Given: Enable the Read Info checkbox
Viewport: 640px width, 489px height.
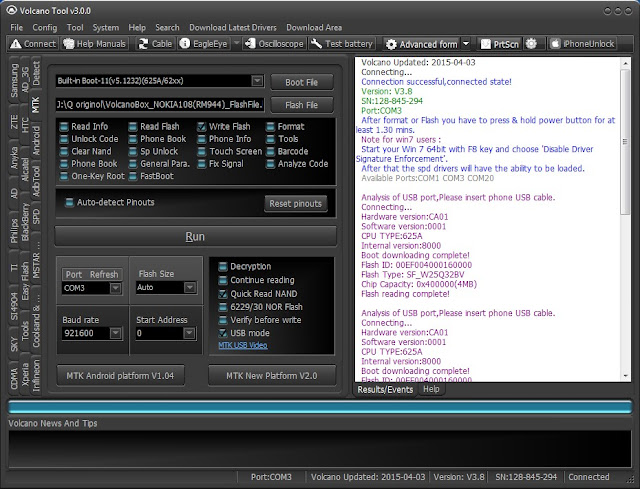Looking at the screenshot, I should [x=64, y=127].
